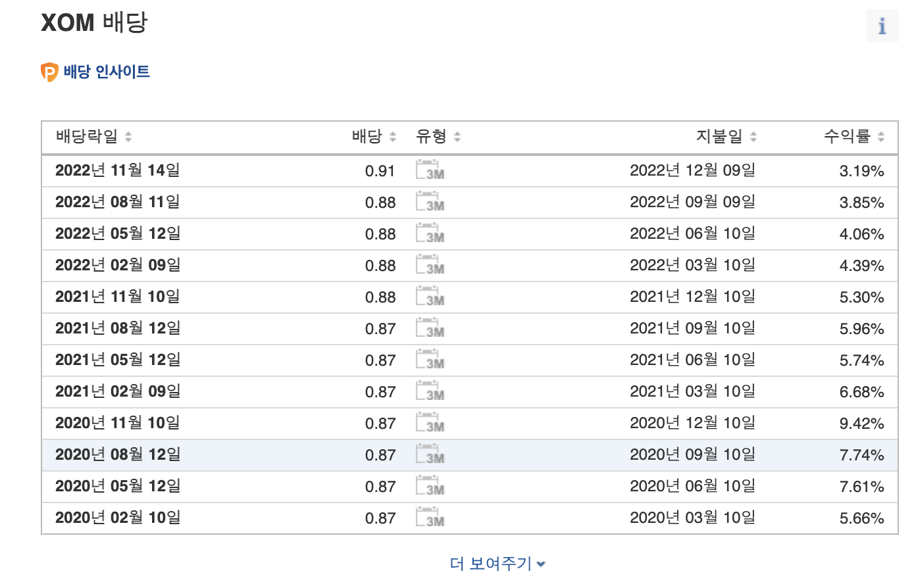This screenshot has height=588, width=916.
Task: Click yield value 5.74%
Action: coord(861,360)
